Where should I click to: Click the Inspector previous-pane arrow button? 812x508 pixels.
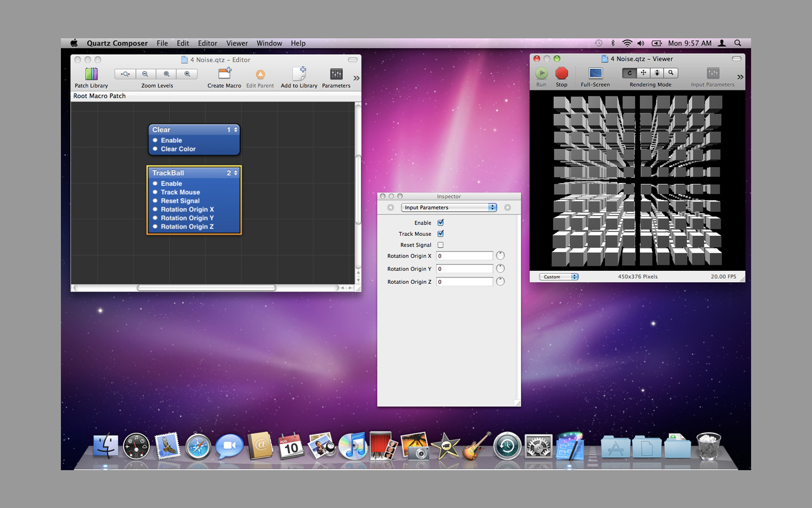pyautogui.click(x=390, y=208)
